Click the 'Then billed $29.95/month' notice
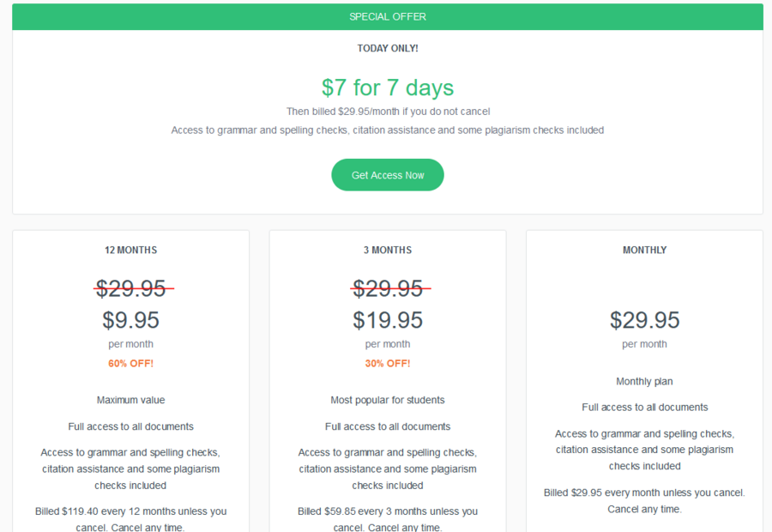The width and height of the screenshot is (772, 532). coord(388,112)
